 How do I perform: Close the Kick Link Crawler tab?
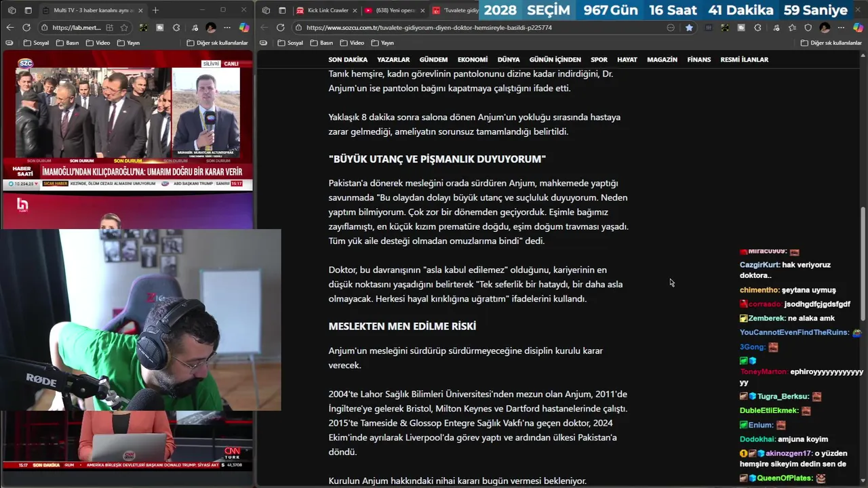pos(354,10)
